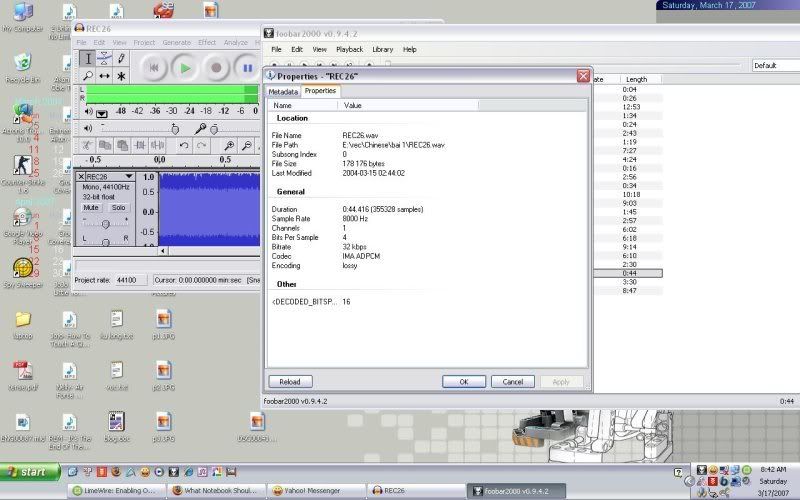The height and width of the screenshot is (500, 800).
Task: Open the laptop folder on desktop
Action: [x=23, y=325]
